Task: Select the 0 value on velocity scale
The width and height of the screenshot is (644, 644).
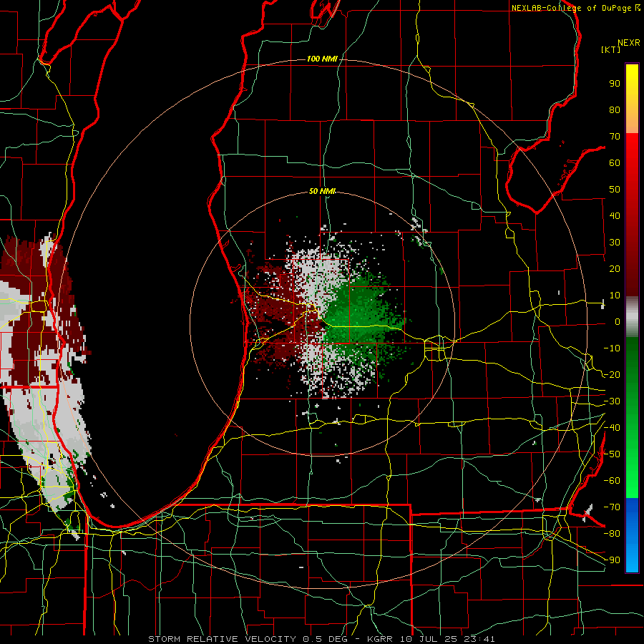Action: 618,321
